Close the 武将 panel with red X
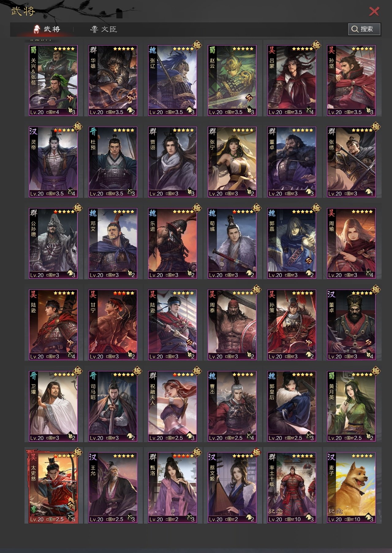Image resolution: width=392 pixels, height=553 pixels. (x=374, y=11)
